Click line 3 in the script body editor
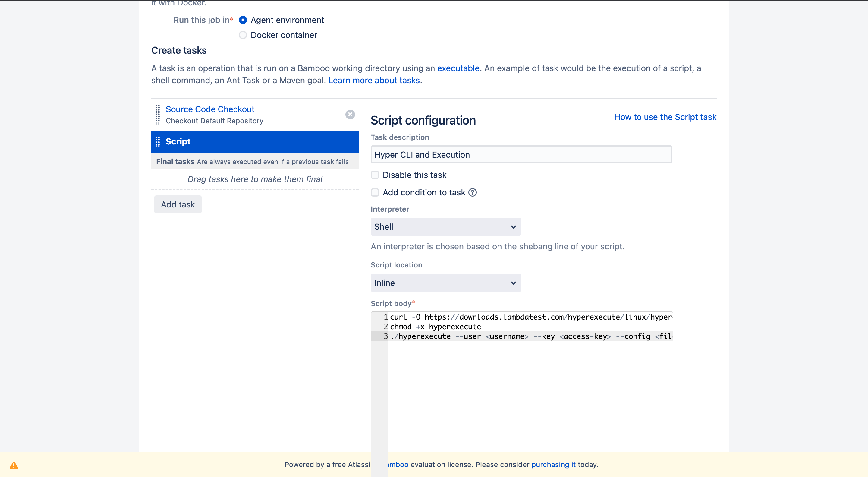This screenshot has width=868, height=477. (529, 336)
